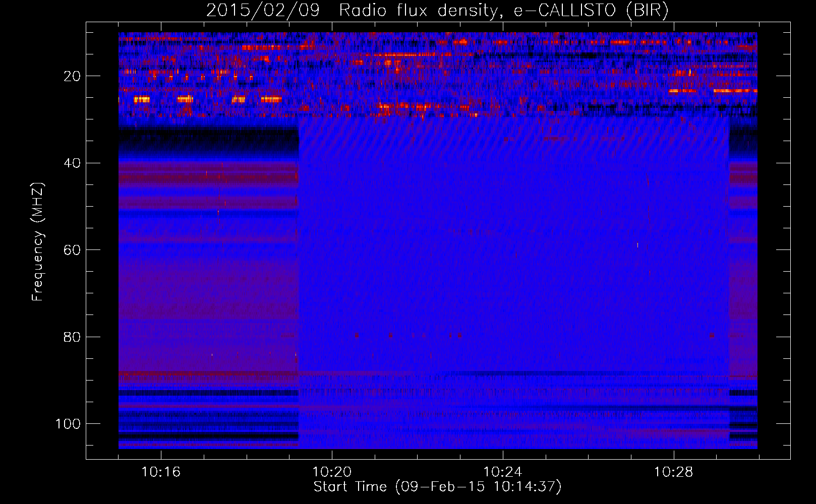This screenshot has height=504, width=816.
Task: Click the 100 MHz frequency tick label
Action: (x=68, y=424)
